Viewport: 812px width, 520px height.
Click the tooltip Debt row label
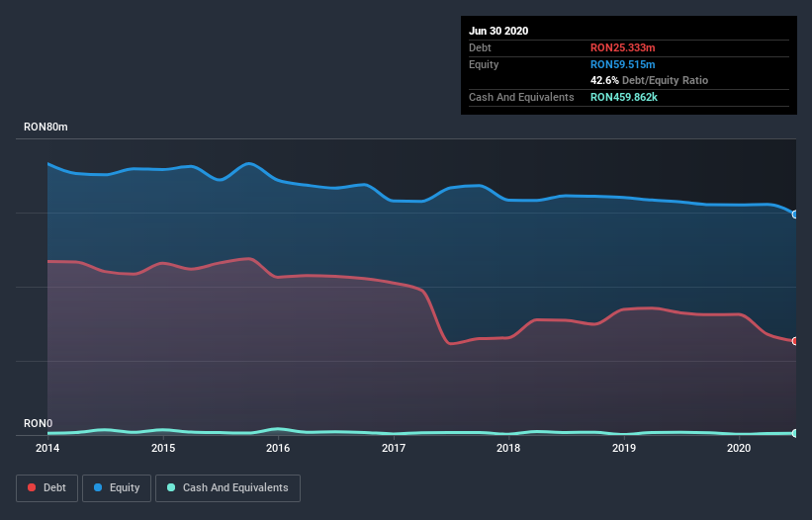click(480, 47)
